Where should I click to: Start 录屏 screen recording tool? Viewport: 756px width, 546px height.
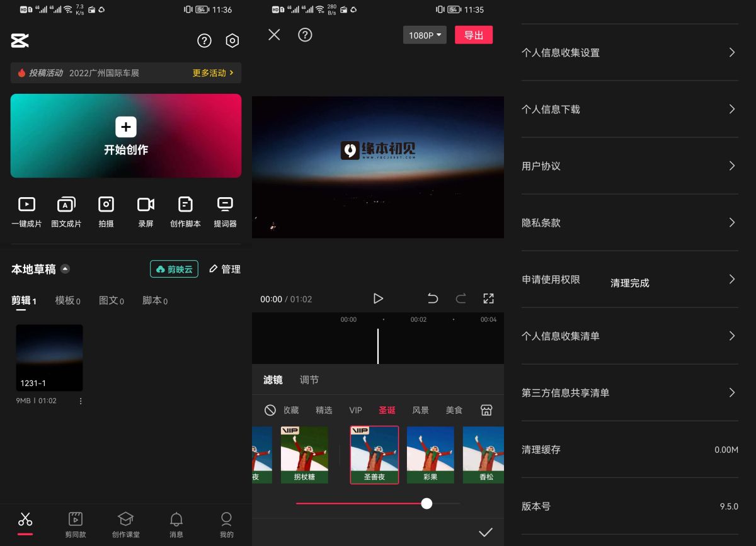click(x=146, y=212)
